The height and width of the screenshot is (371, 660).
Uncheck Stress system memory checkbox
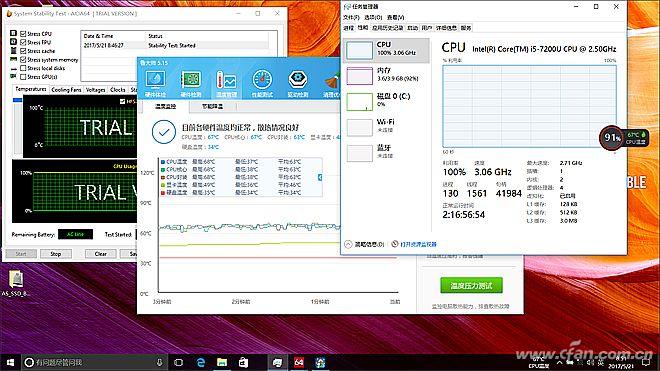pyautogui.click(x=24, y=60)
